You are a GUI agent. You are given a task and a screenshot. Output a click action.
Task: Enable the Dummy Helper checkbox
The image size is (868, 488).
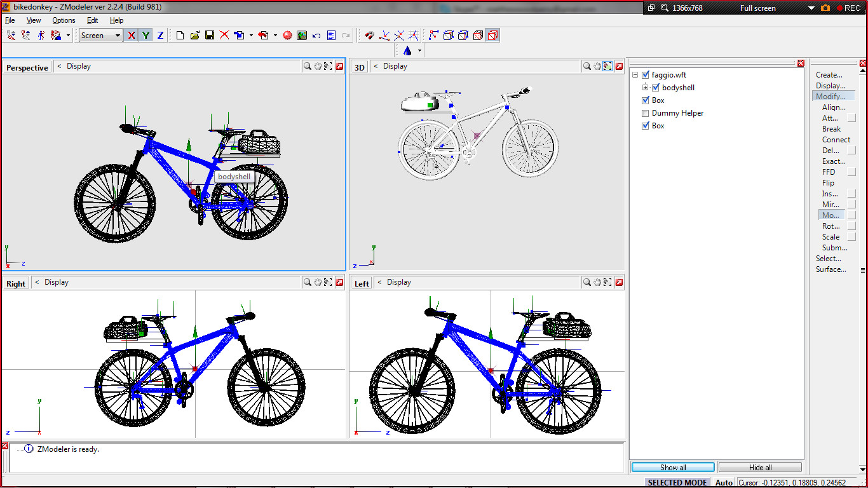[x=646, y=113]
